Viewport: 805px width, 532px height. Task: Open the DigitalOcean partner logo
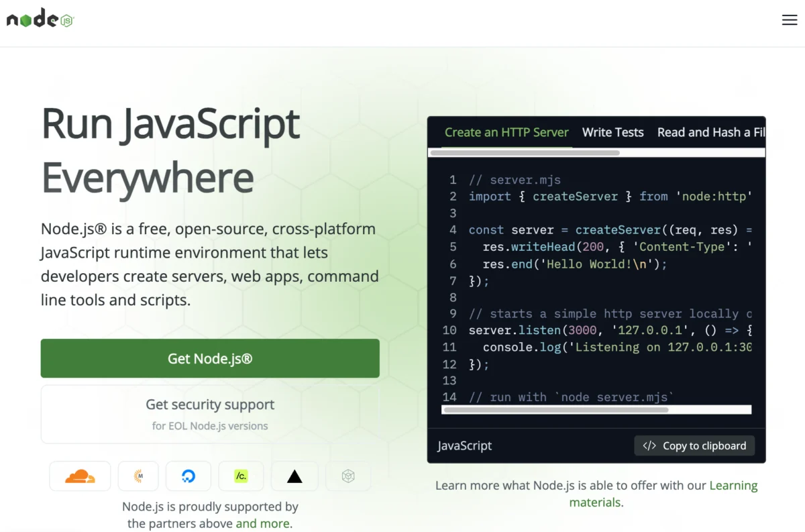189,476
